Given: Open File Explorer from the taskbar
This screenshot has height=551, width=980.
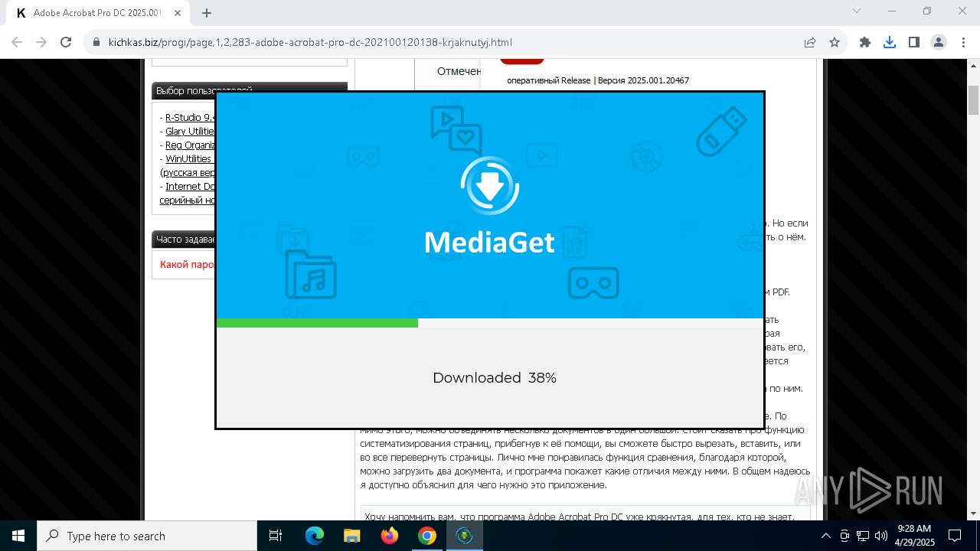Looking at the screenshot, I should (x=352, y=536).
